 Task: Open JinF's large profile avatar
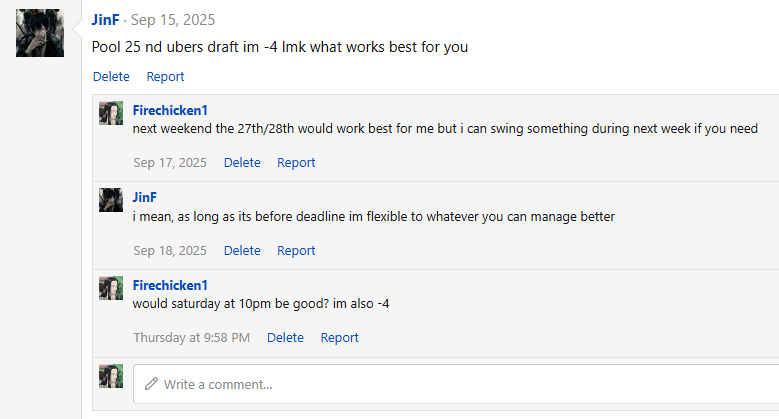tap(40, 33)
